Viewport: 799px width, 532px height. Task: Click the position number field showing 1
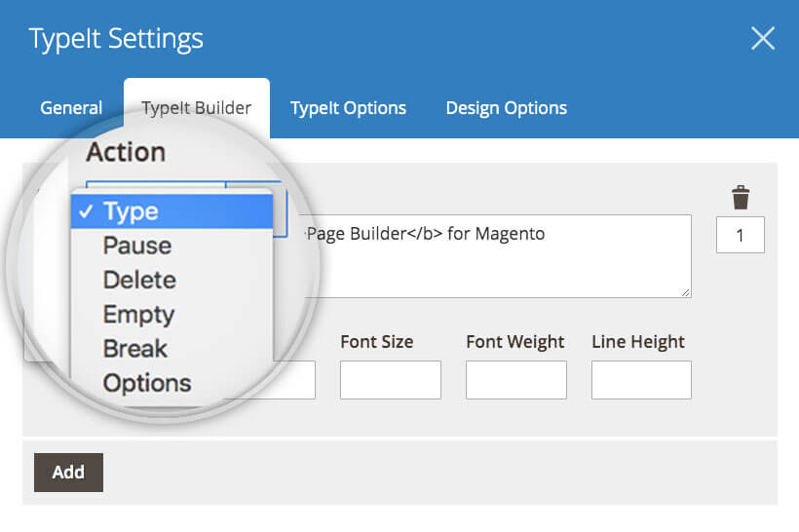point(740,235)
